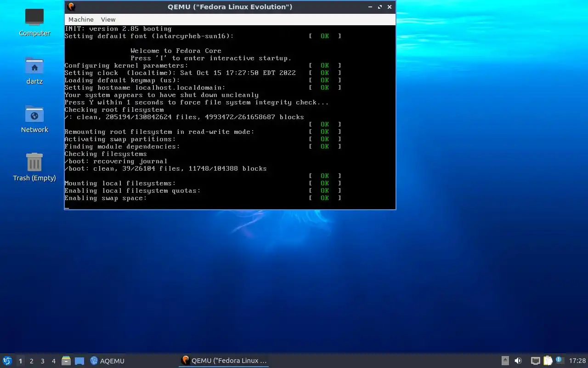Switch to workspace 1
588x368 pixels.
(x=20, y=361)
